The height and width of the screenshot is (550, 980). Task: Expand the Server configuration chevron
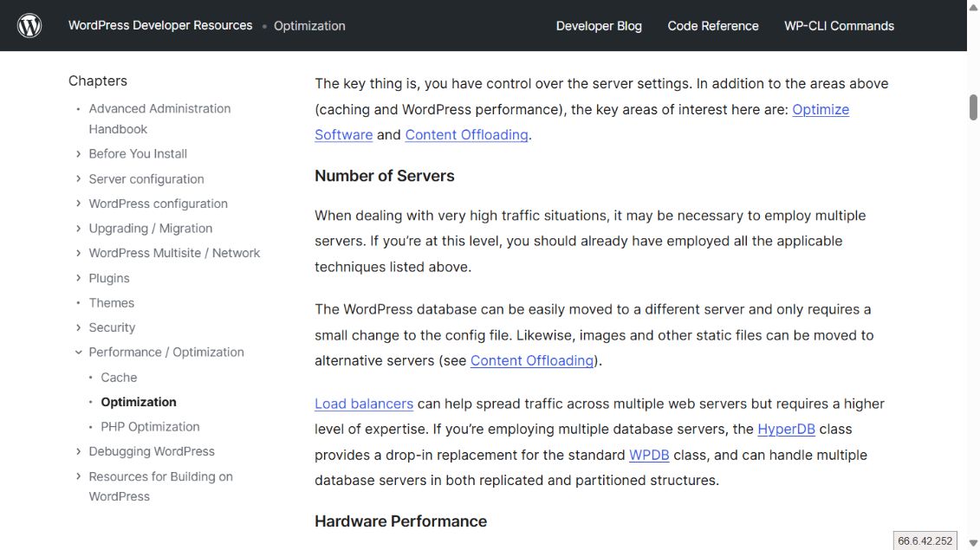[78, 178]
